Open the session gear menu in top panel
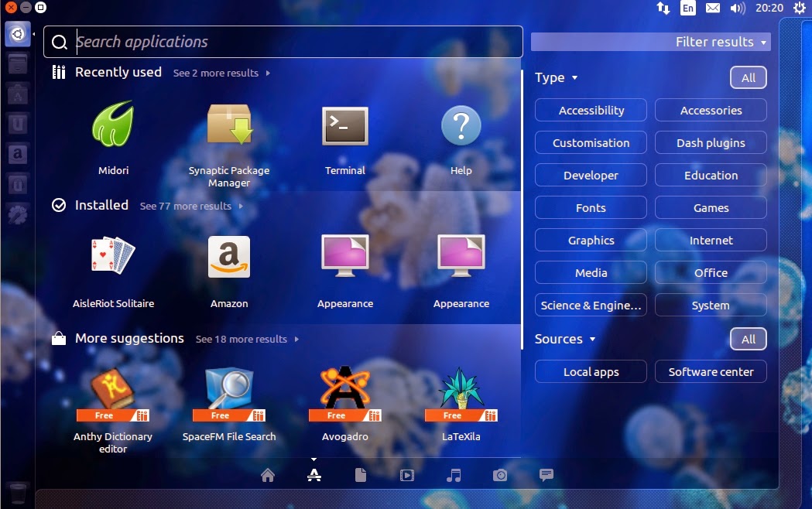Viewport: 812px width, 509px height. (798, 8)
